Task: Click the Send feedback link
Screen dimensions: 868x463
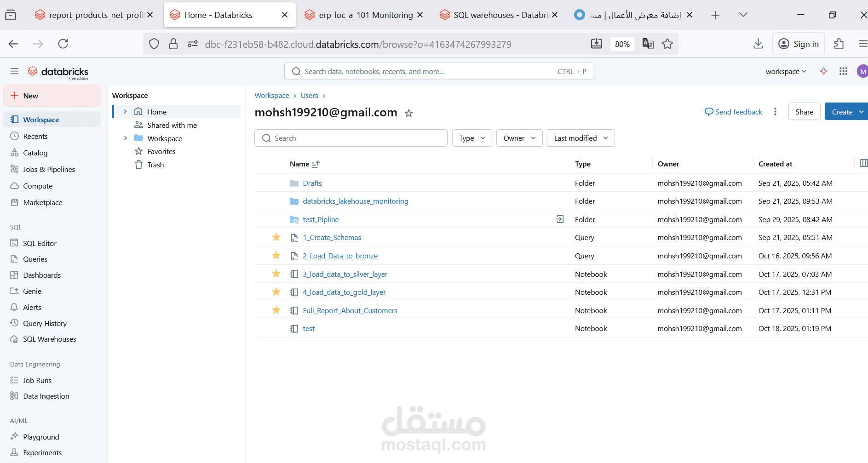Action: (733, 112)
